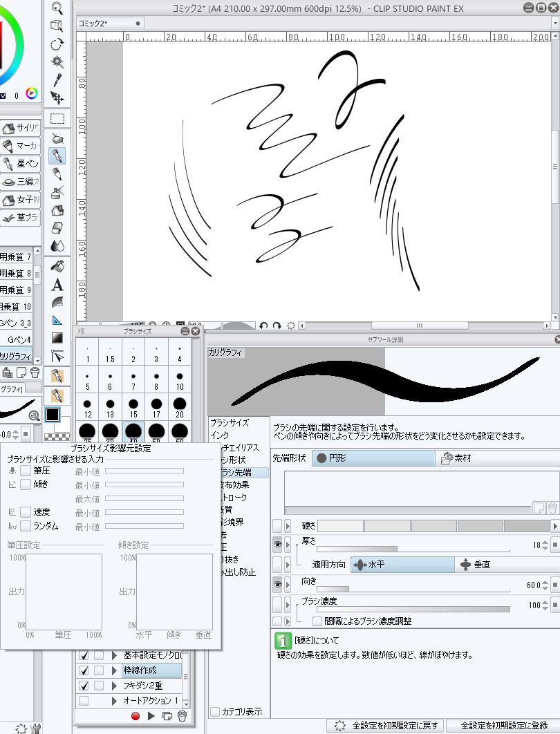Image resolution: width=560 pixels, height=734 pixels.
Task: Click the black main color swatch
Action: click(x=53, y=415)
